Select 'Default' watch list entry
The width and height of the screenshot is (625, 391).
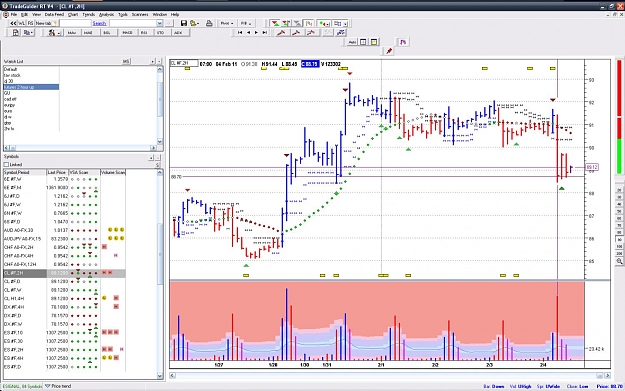31,69
